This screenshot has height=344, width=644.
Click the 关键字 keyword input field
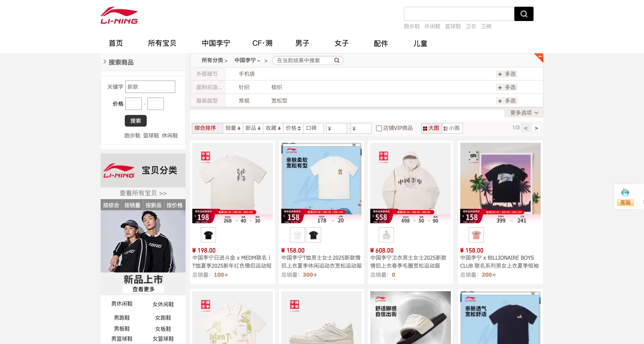click(x=150, y=87)
